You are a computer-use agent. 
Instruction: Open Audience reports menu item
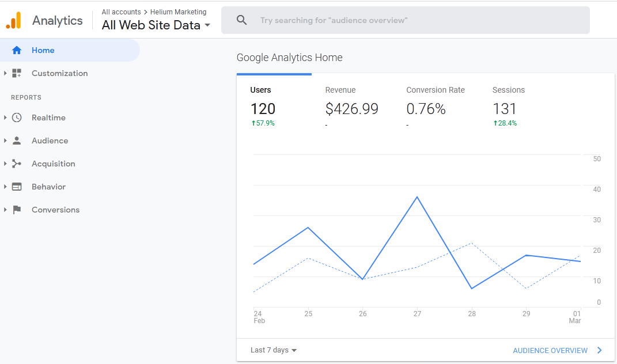(x=50, y=141)
